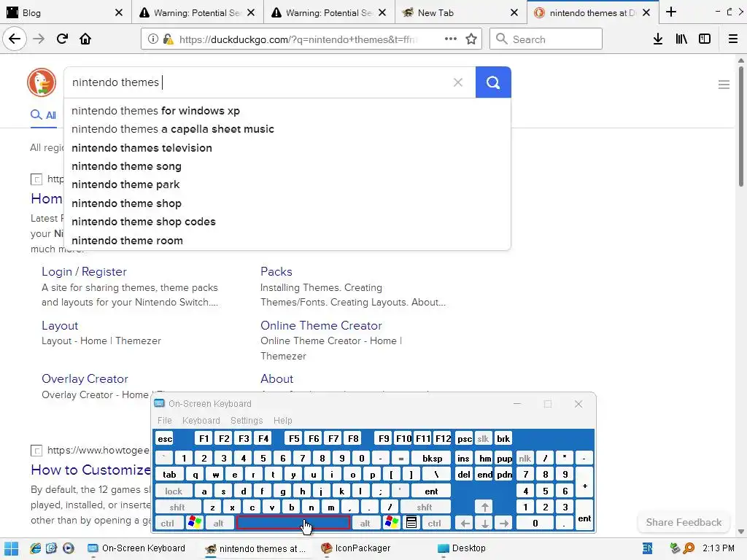
Task: Toggle the sidebar view icon
Action: point(705,39)
